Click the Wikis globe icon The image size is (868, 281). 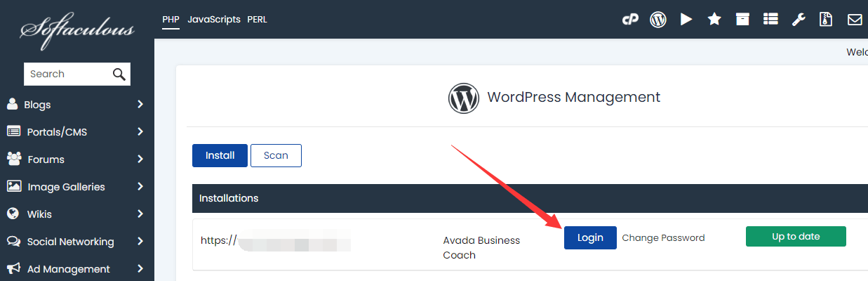tap(13, 214)
